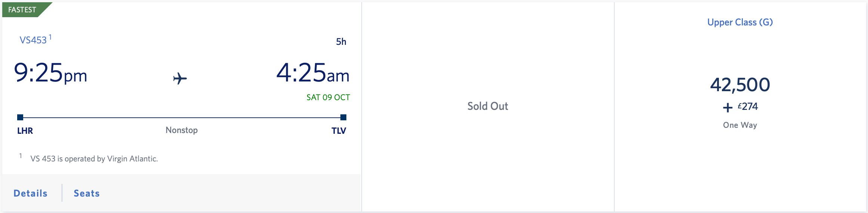Open the VS453 flight number link
This screenshot has width=868, height=213.
33,40
